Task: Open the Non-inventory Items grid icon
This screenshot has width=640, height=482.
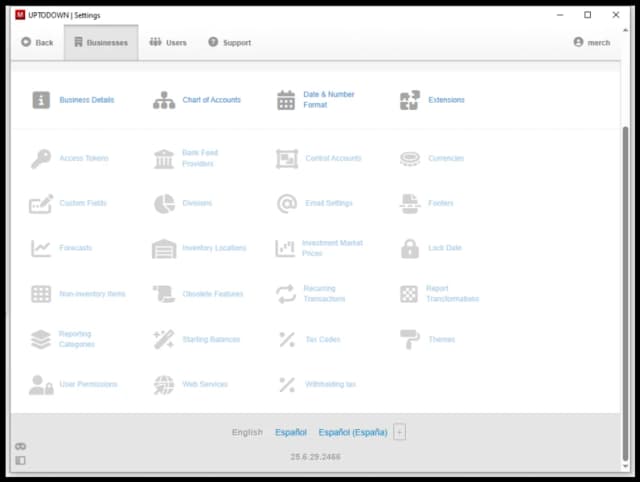Action: [x=41, y=294]
